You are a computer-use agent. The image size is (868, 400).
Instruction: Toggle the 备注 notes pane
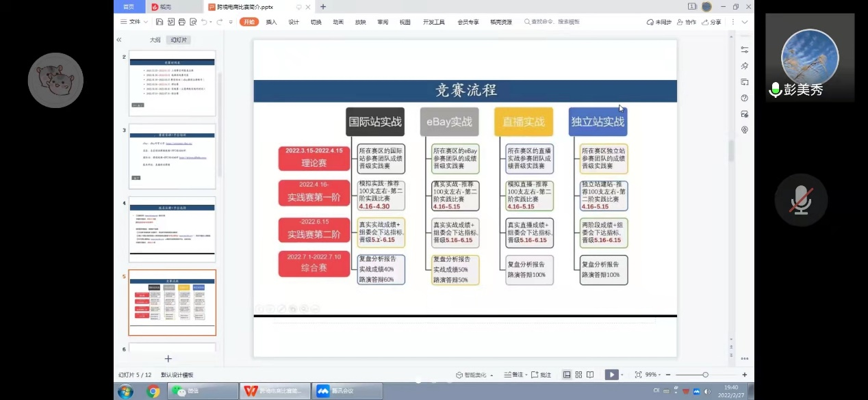tap(513, 375)
